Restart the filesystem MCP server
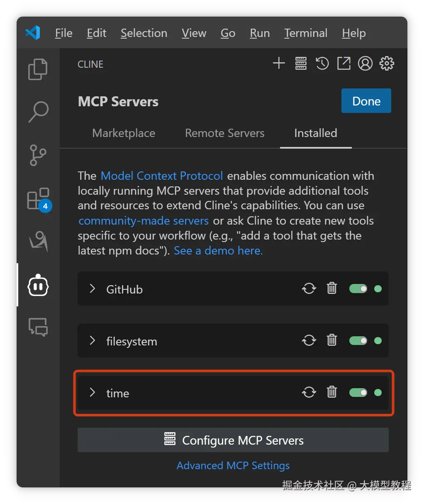The image size is (424, 504). [309, 340]
